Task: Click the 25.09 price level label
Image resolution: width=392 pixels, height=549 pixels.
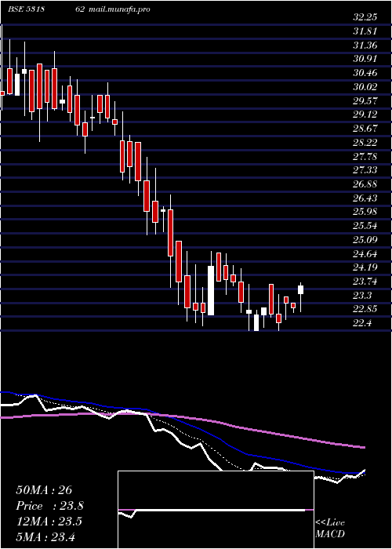Action: [x=365, y=240]
